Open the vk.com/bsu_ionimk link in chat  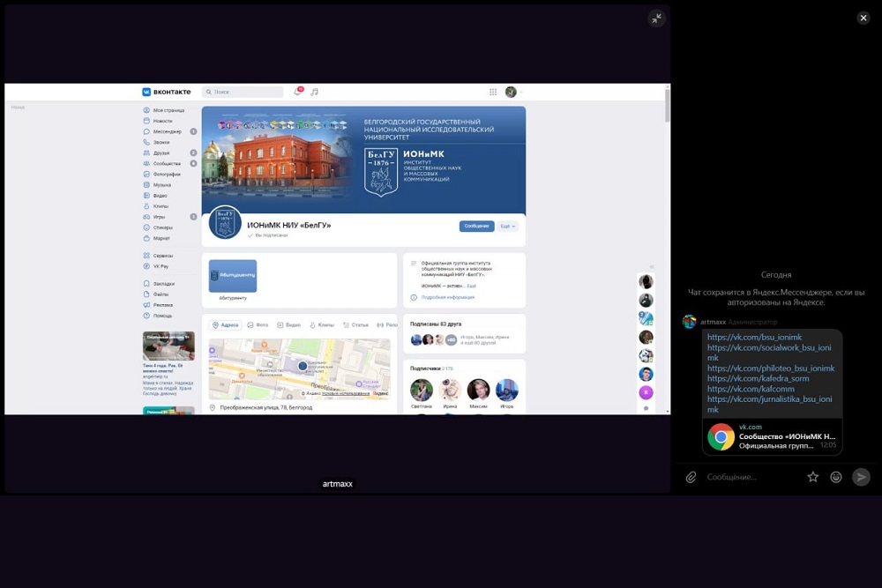[742, 337]
